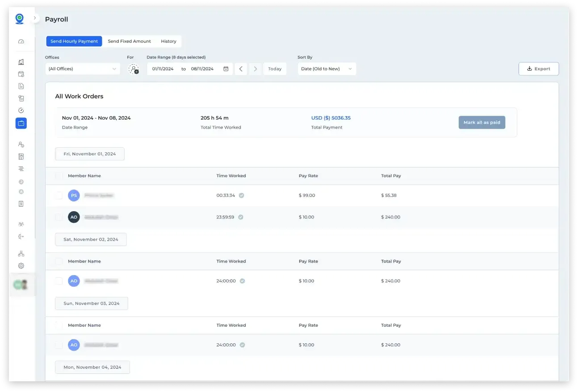Click the Settings gear at sidebar bottom
The width and height of the screenshot is (578, 392).
point(21,266)
